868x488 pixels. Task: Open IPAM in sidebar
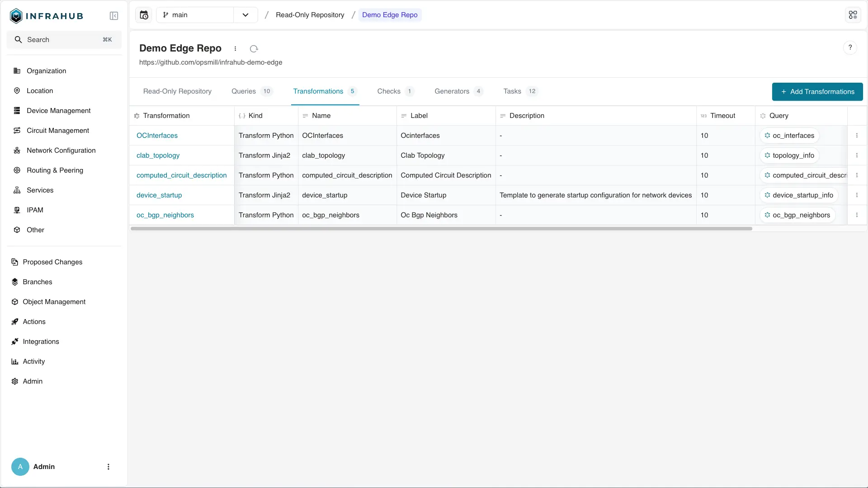pos(64,210)
